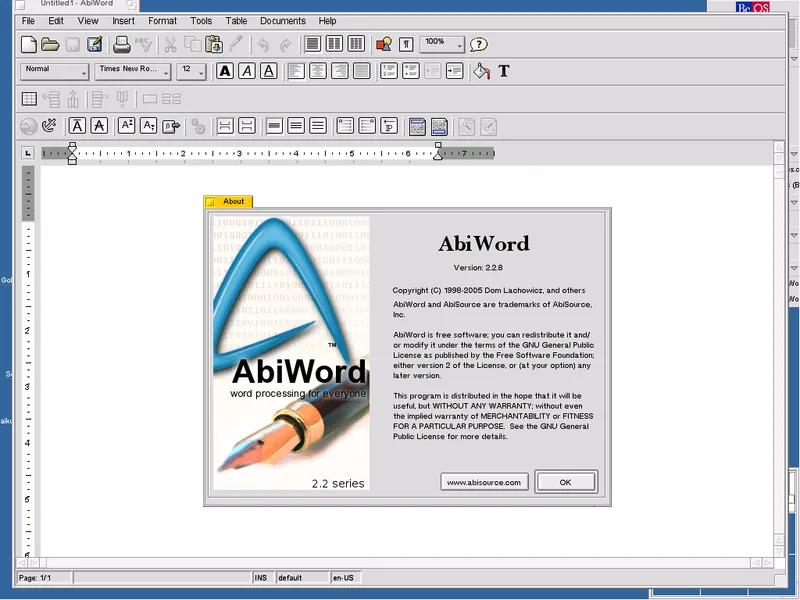
Task: Pick font color paint bucket icon
Action: (x=481, y=71)
